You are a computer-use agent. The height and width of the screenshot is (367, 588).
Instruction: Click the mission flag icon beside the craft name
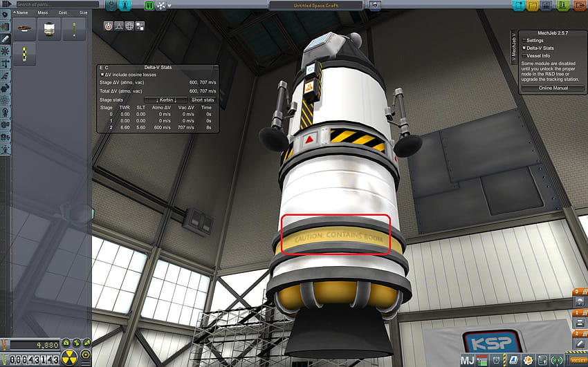click(376, 6)
